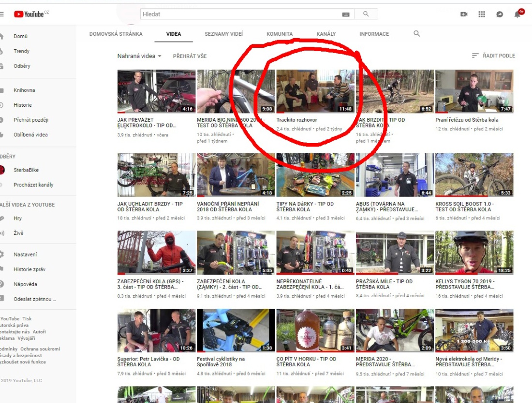Image resolution: width=532 pixels, height=403 pixels.
Task: Open the Festival cyklistiky na Spořilově thumbnail
Action: (x=236, y=331)
